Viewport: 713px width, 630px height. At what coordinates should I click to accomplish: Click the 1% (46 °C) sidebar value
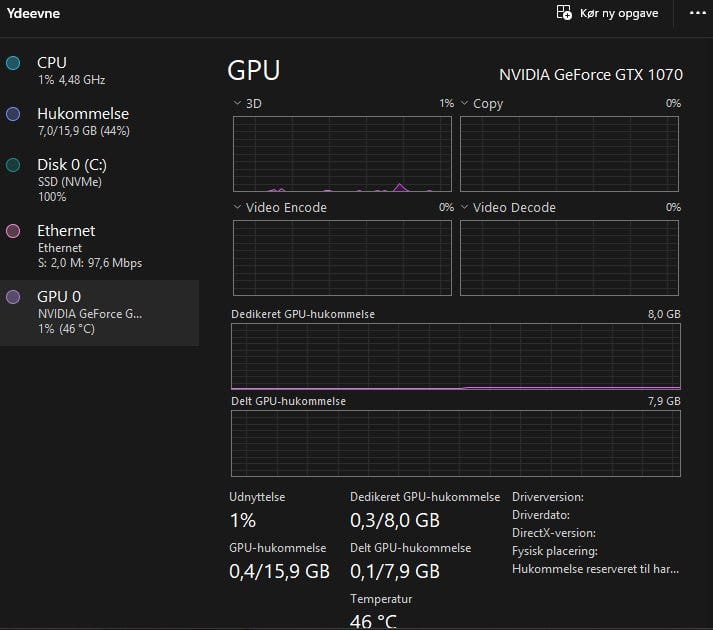coord(66,329)
